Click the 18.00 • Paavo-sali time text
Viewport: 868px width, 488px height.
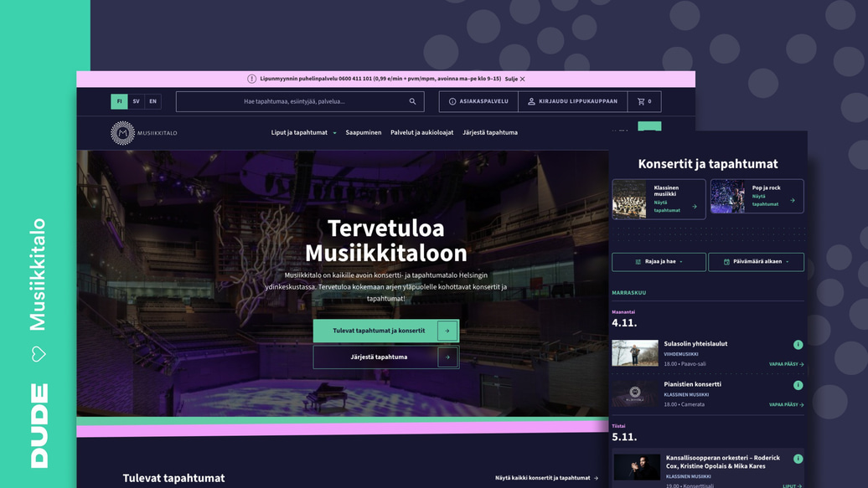pyautogui.click(x=685, y=364)
